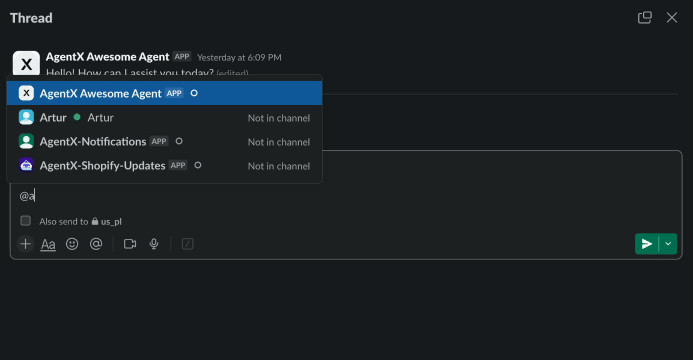Screen dimensions: 693x360
Task: Click Artur's avatar in suggestion list
Action: [27, 117]
